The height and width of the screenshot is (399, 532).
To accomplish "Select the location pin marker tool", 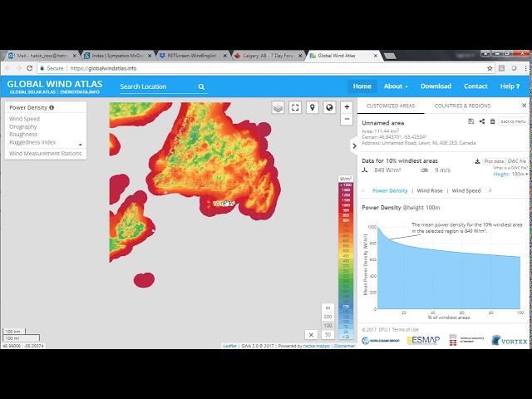I will point(313,108).
